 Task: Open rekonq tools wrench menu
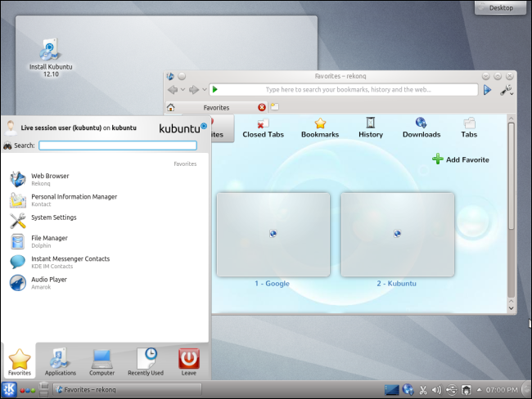(x=506, y=90)
